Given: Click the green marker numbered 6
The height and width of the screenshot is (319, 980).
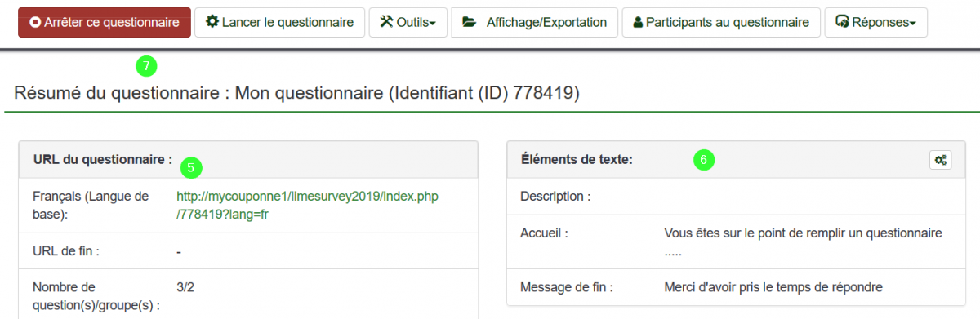Looking at the screenshot, I should coord(704,159).
